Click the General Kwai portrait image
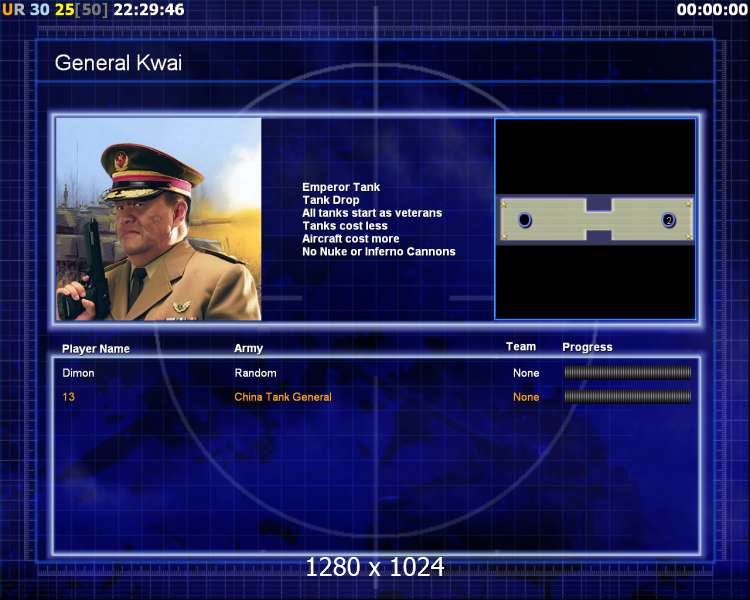Screen dimensions: 750x600 click(x=159, y=219)
